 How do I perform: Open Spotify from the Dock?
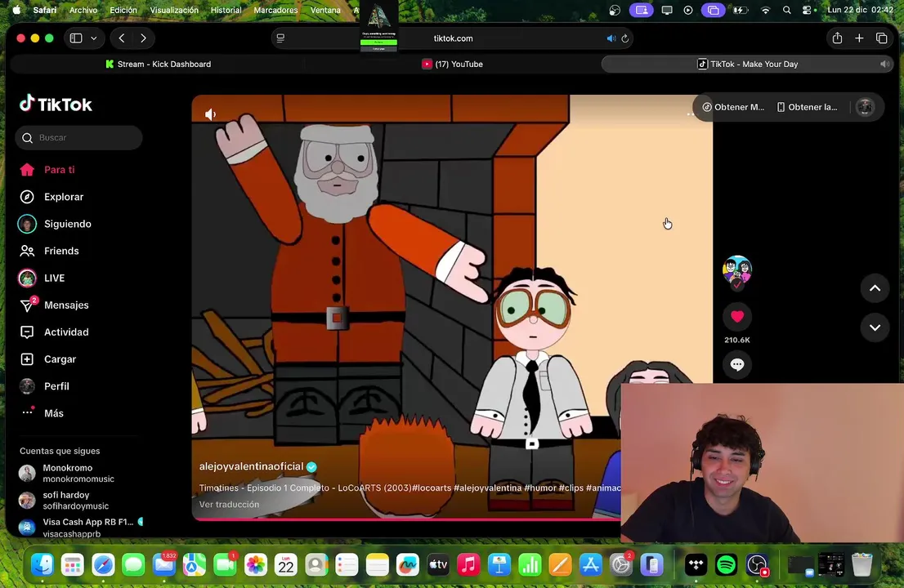(x=726, y=565)
